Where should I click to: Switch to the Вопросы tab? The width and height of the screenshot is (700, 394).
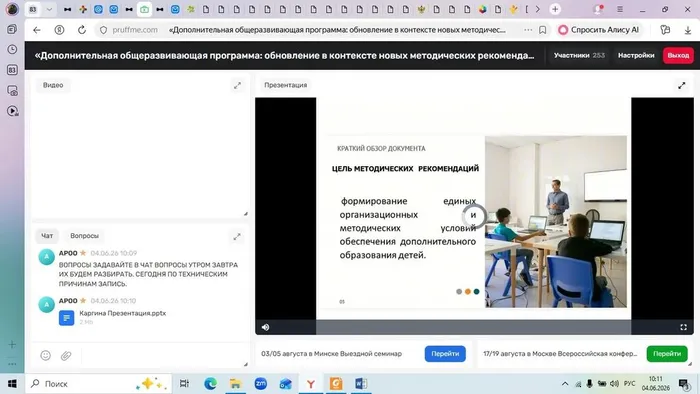click(84, 236)
